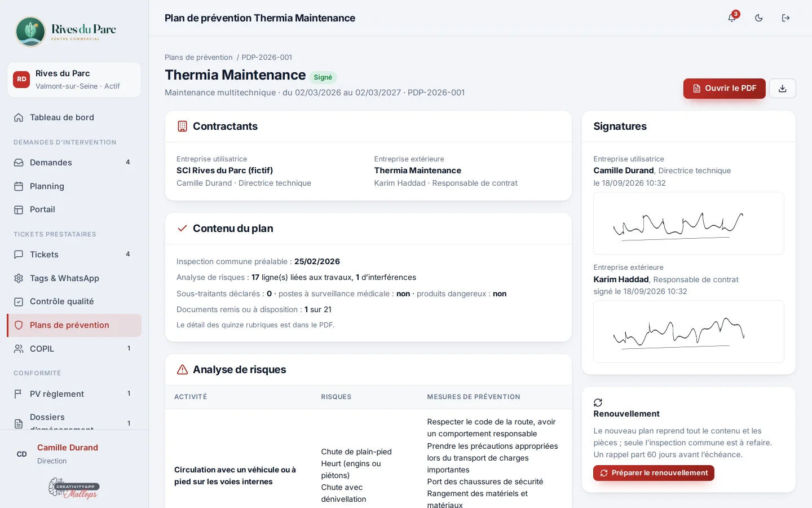Click the Analyse de risques warning icon
812x508 pixels.
182,370
